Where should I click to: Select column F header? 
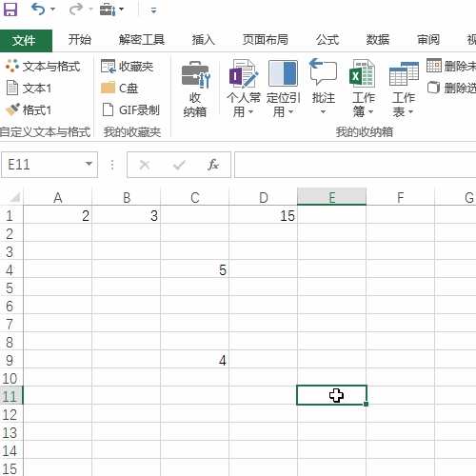(x=401, y=197)
